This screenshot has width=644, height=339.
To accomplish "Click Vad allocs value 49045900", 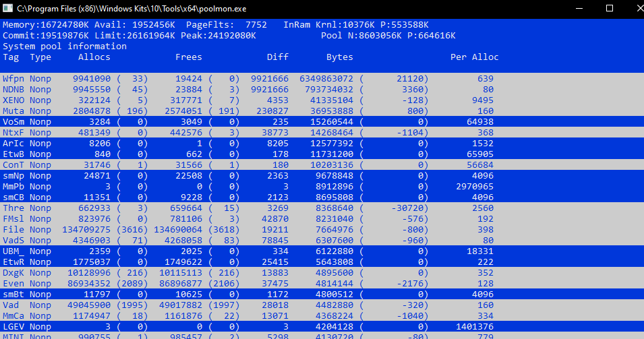I will 89,305.
